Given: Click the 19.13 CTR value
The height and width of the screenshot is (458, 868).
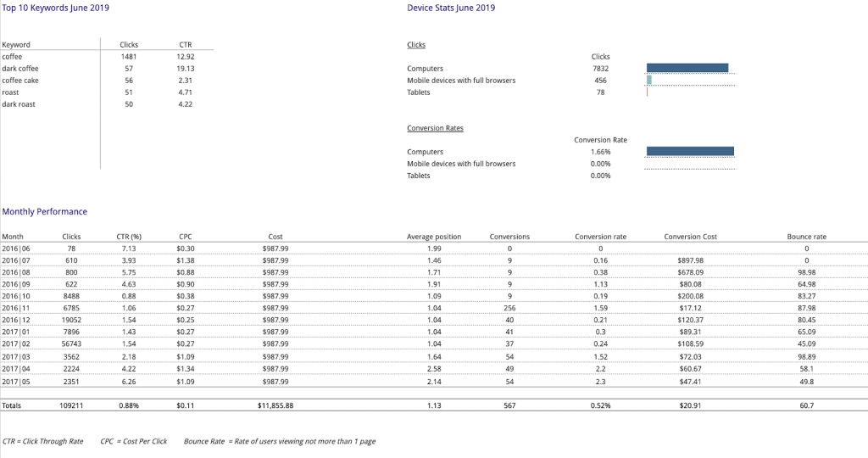Looking at the screenshot, I should tap(186, 69).
